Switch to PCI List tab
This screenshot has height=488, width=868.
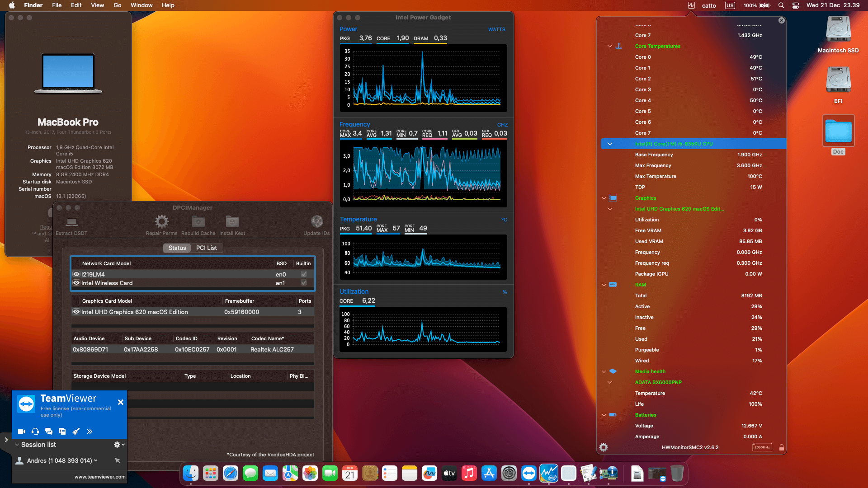point(206,248)
